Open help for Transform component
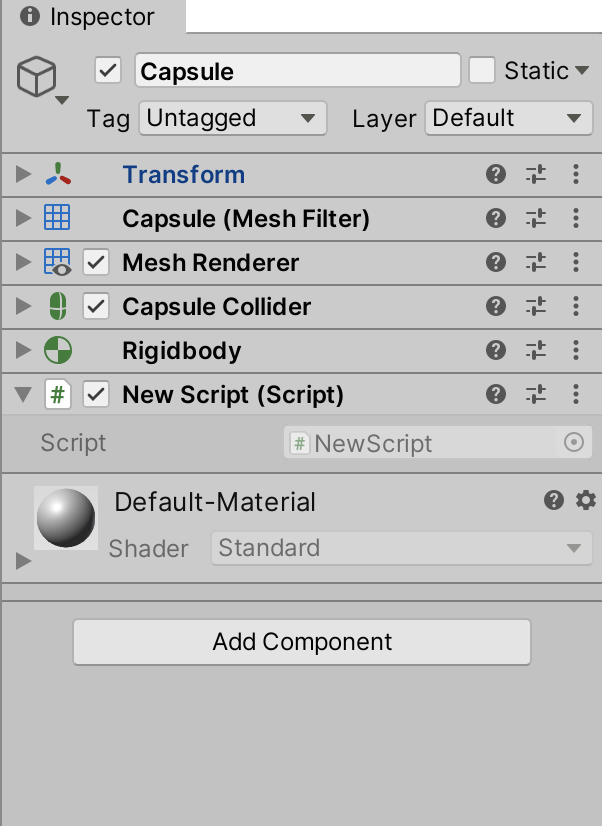The image size is (602, 826). (x=495, y=175)
